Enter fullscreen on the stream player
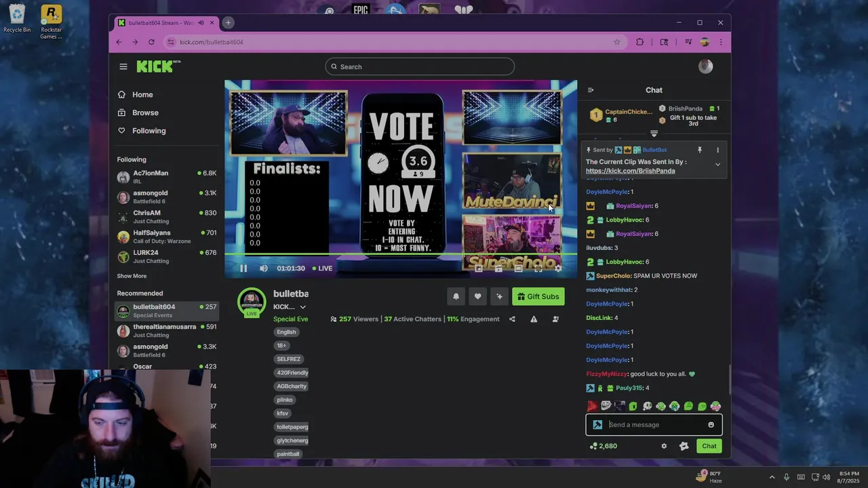868x488 pixels. [x=538, y=268]
